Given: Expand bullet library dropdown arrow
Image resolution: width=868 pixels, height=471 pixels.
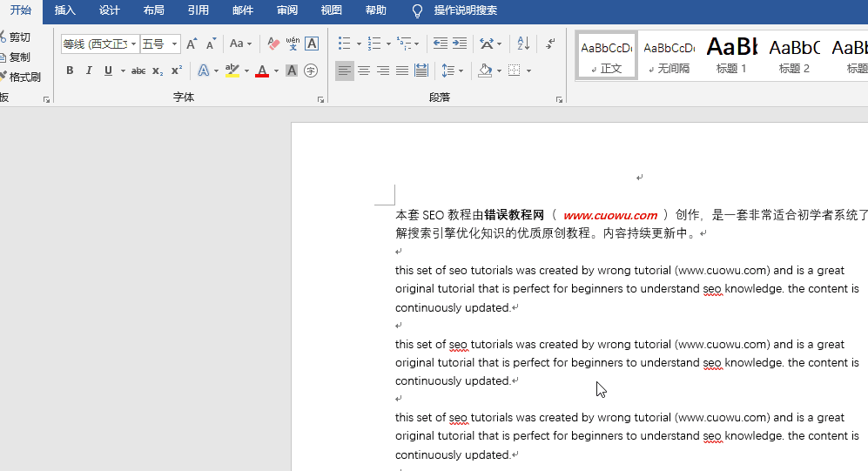Looking at the screenshot, I should [x=359, y=44].
